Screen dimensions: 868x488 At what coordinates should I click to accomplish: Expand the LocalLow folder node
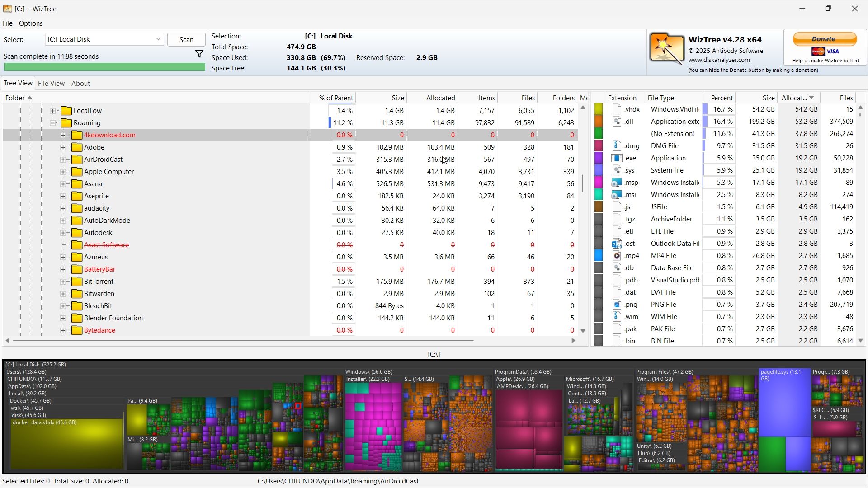pos(52,111)
